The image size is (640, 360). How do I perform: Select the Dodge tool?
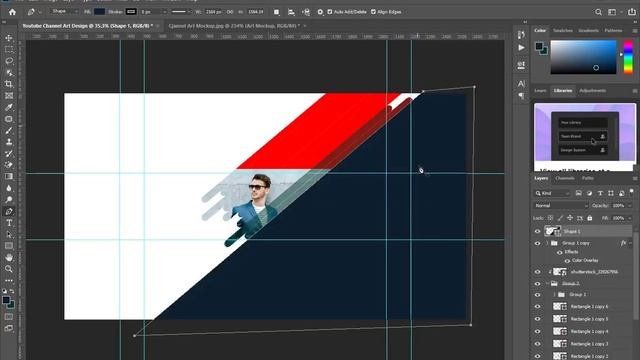(x=9, y=200)
